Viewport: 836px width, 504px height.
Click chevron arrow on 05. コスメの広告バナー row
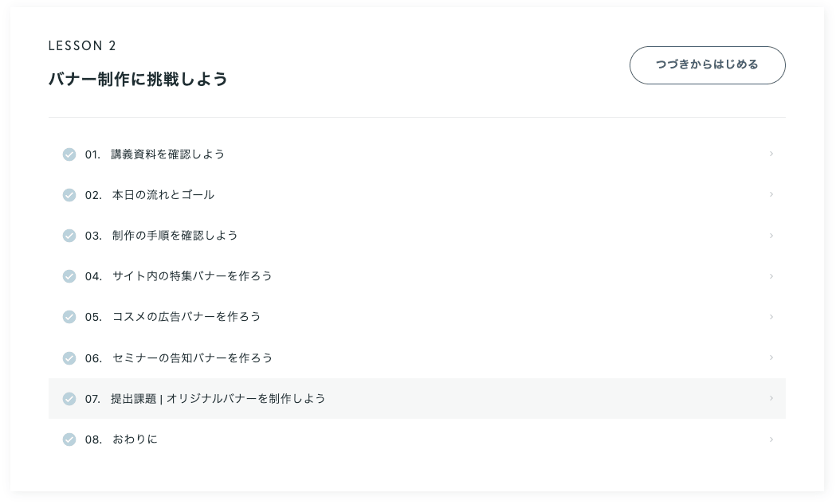771,317
